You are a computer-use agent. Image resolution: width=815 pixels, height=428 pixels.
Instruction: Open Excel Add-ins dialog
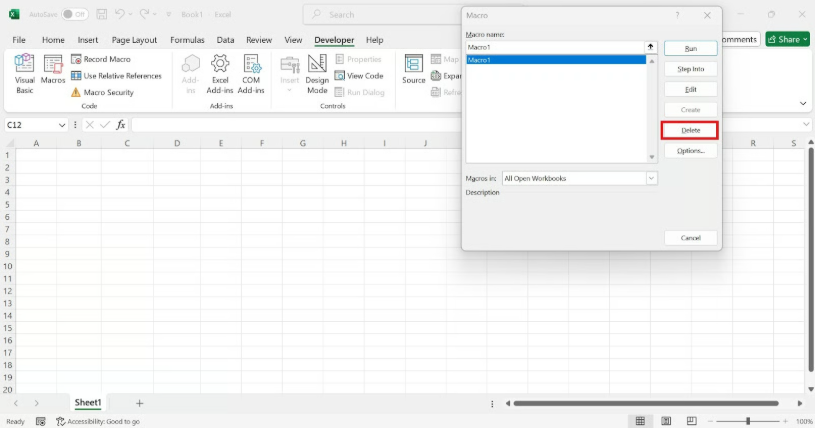tap(220, 73)
